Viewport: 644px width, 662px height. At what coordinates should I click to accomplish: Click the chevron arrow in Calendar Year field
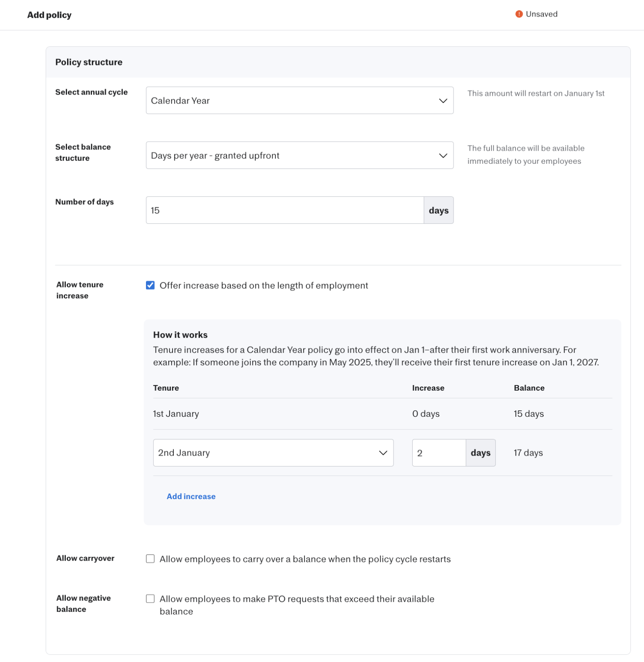(x=443, y=101)
